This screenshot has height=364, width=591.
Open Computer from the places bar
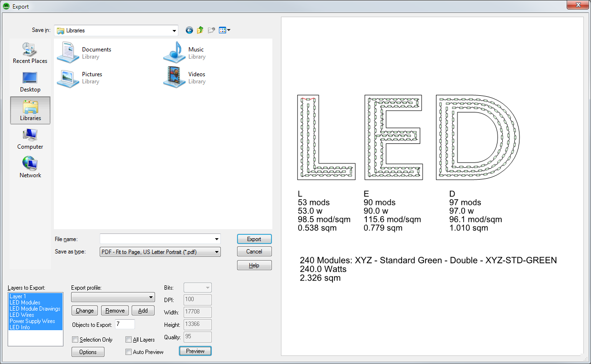pyautogui.click(x=30, y=139)
